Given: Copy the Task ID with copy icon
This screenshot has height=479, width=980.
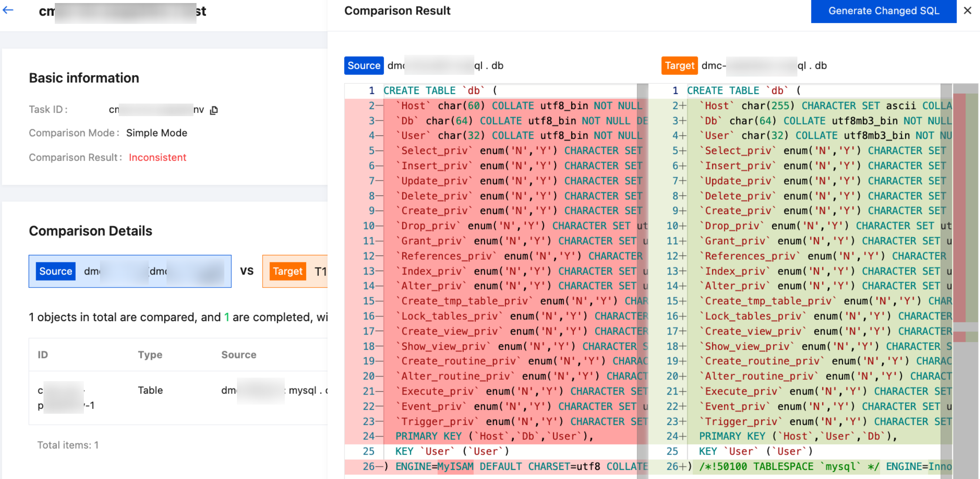Looking at the screenshot, I should click(x=214, y=110).
